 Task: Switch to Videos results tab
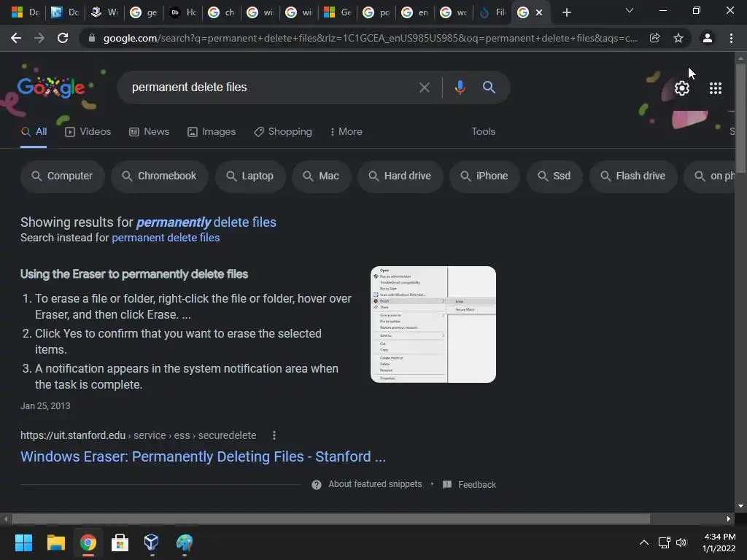click(88, 132)
